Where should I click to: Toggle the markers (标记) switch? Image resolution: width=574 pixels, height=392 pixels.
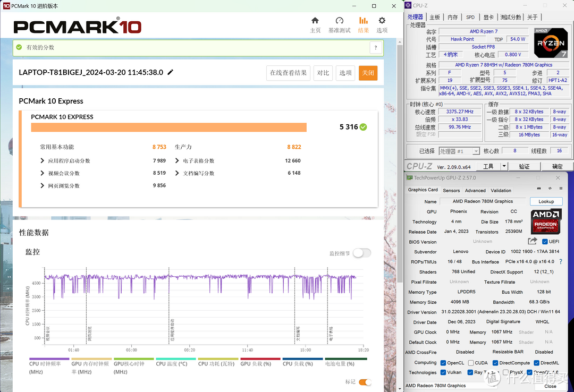(x=365, y=382)
